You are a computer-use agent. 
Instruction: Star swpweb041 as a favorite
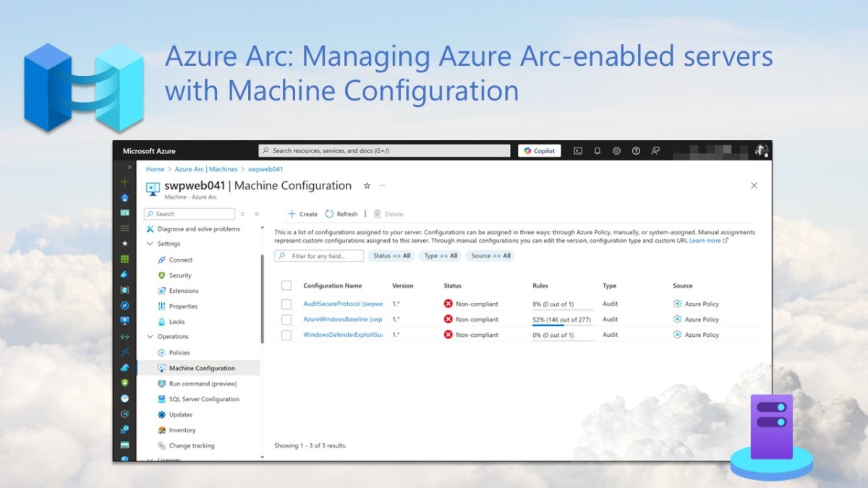[x=367, y=185]
